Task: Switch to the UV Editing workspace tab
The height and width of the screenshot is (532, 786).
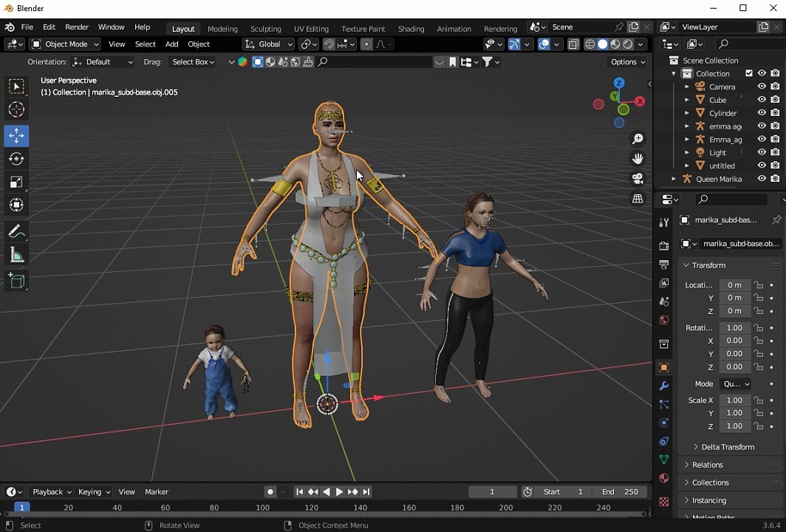Action: (311, 29)
